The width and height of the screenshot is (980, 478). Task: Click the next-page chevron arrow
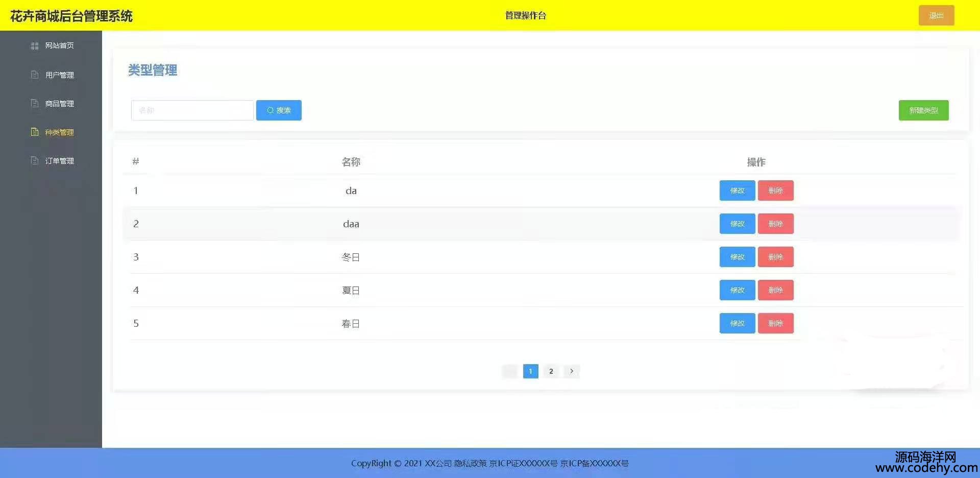571,371
